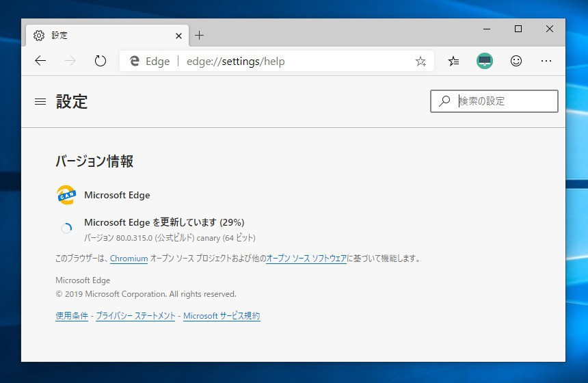Click the バージョン 80.0.315.0 version text
The image size is (588, 383).
pos(170,238)
